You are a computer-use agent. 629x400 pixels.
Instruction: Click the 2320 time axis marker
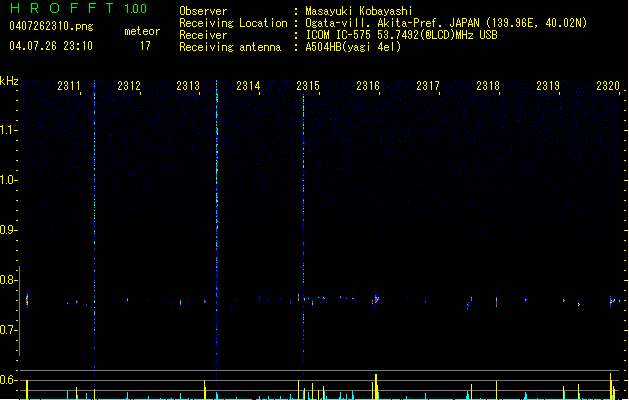tap(608, 86)
